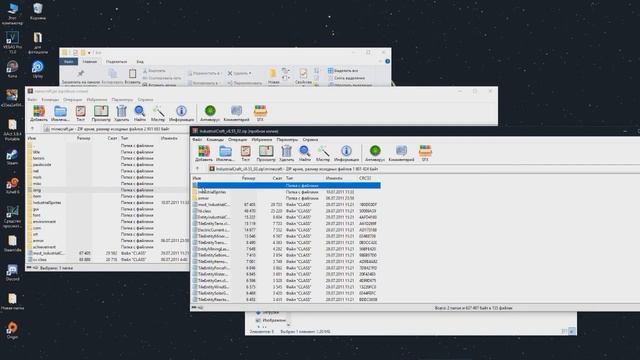Click Find (Найти) in IndustrialCraft WinRAR toolbar

coord(304,153)
